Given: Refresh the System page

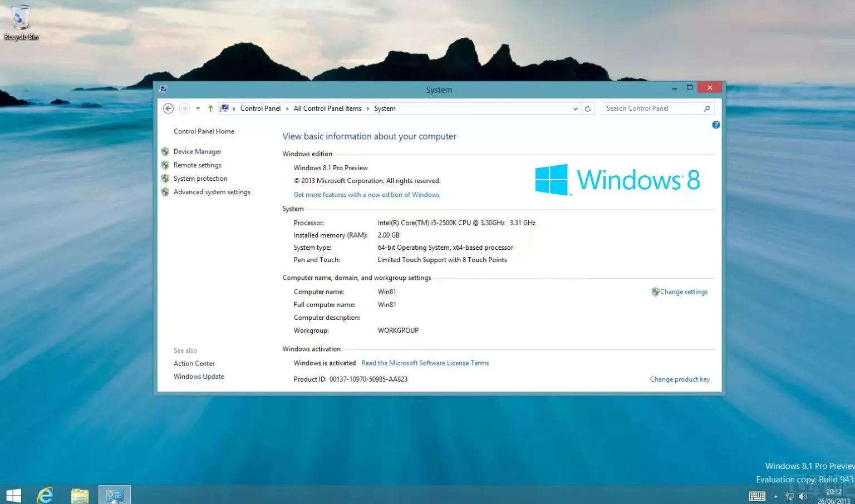Looking at the screenshot, I should 587,108.
